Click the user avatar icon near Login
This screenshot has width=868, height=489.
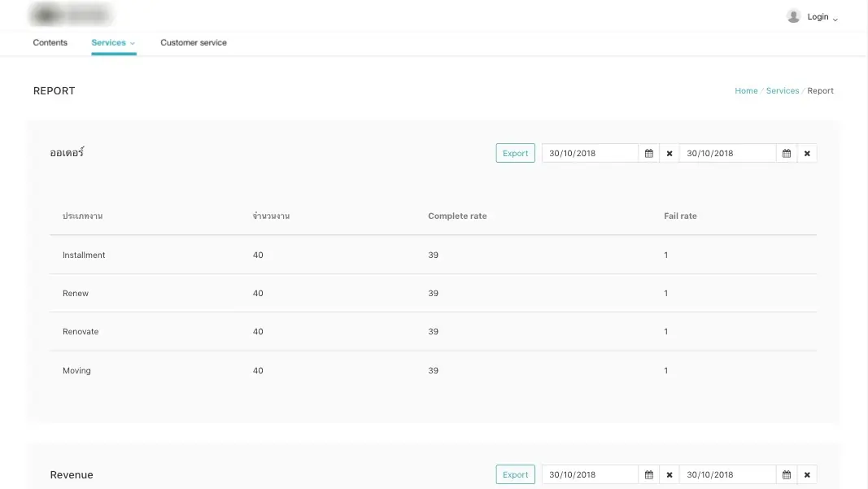[x=793, y=15]
